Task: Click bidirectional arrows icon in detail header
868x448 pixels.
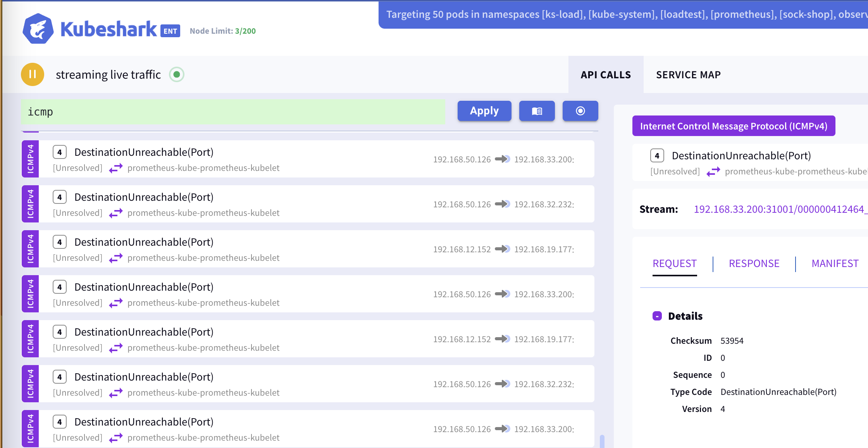Action: pyautogui.click(x=713, y=171)
